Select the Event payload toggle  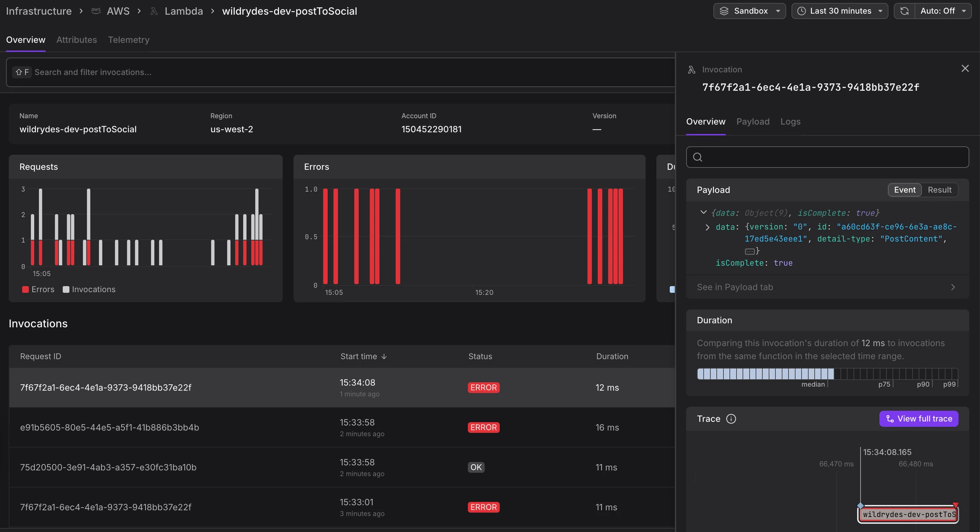click(x=904, y=190)
